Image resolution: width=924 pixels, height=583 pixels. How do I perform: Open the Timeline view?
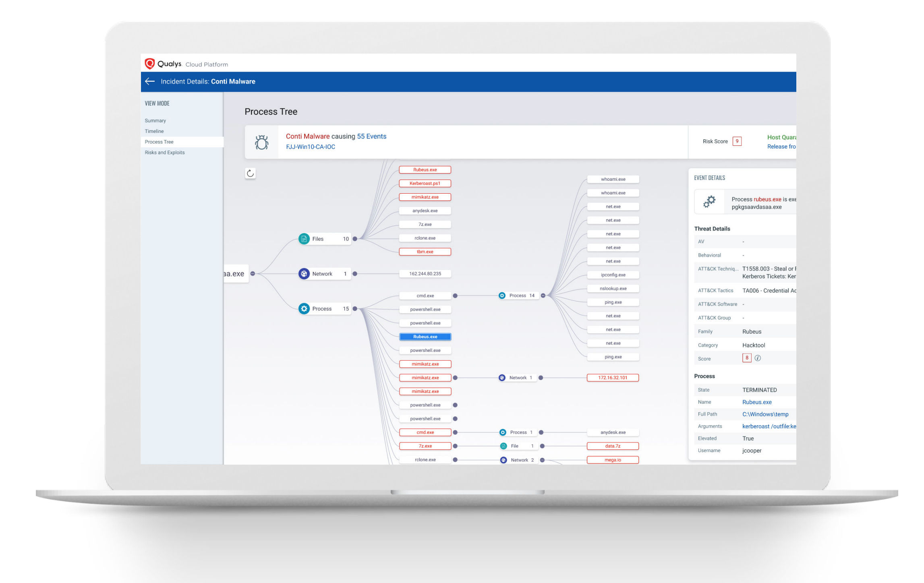tap(154, 131)
